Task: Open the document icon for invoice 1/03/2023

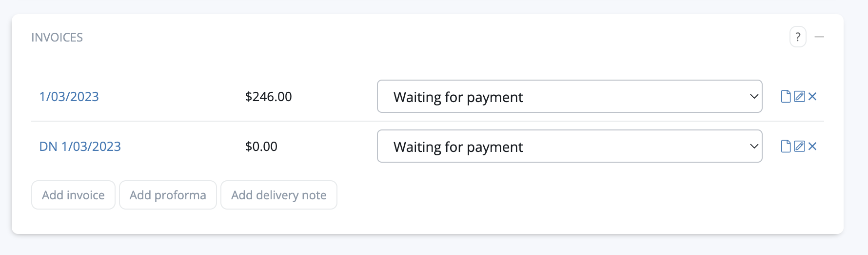Action: (786, 97)
